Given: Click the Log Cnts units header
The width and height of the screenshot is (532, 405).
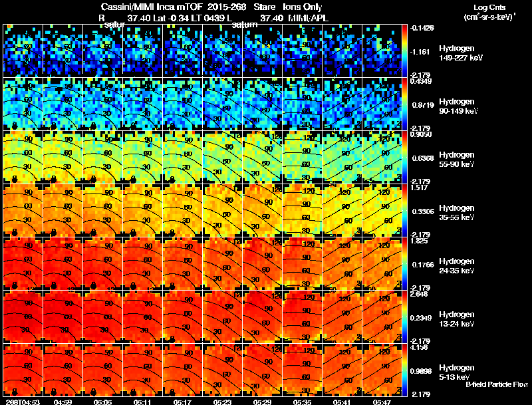Looking at the screenshot, I should click(x=489, y=12).
